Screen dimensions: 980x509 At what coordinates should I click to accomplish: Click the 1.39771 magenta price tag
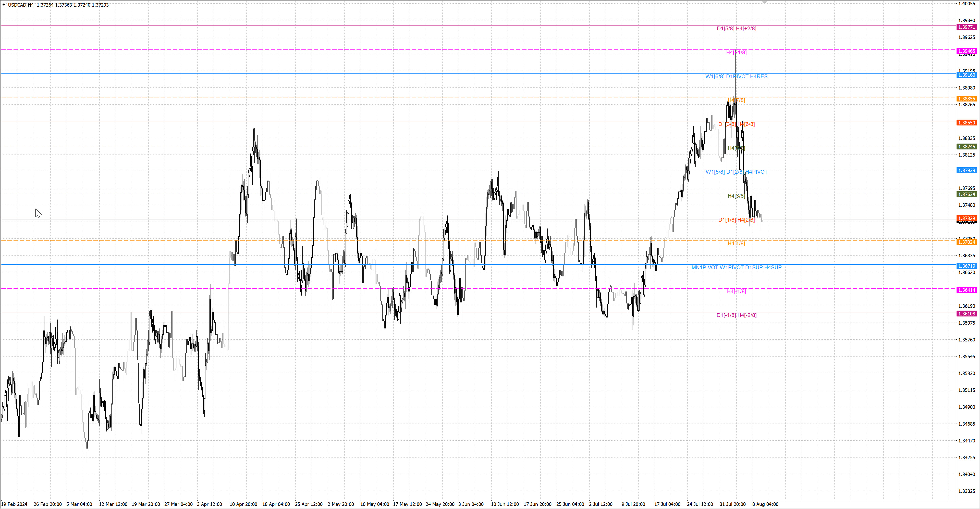[x=966, y=27]
